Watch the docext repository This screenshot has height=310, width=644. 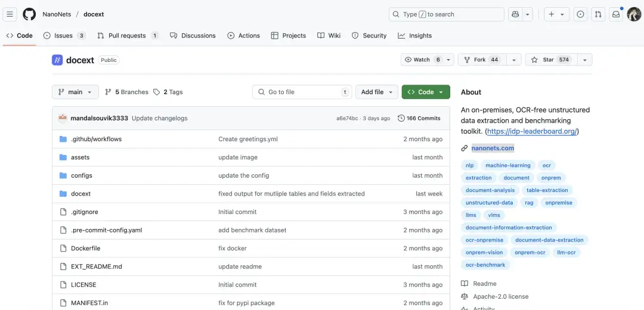click(x=422, y=60)
